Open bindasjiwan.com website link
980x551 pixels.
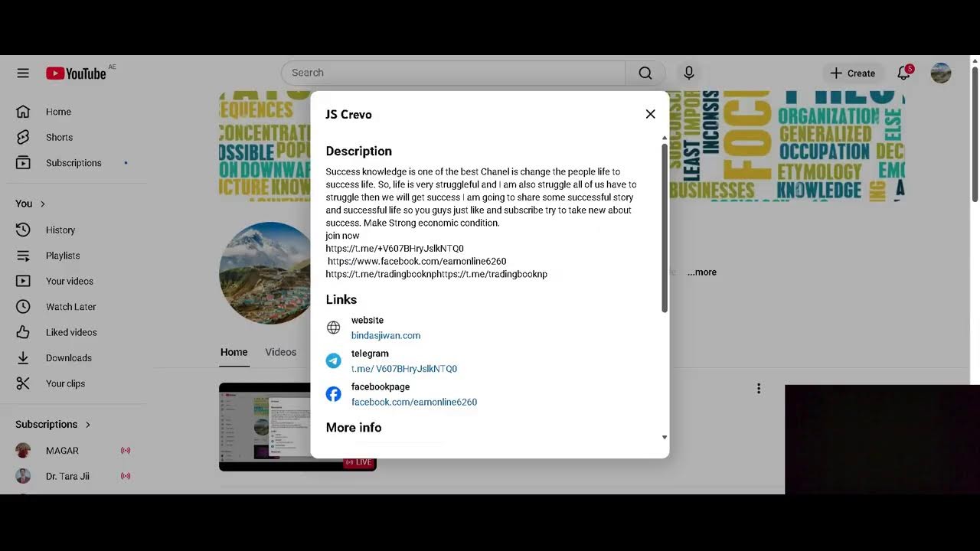pos(386,335)
